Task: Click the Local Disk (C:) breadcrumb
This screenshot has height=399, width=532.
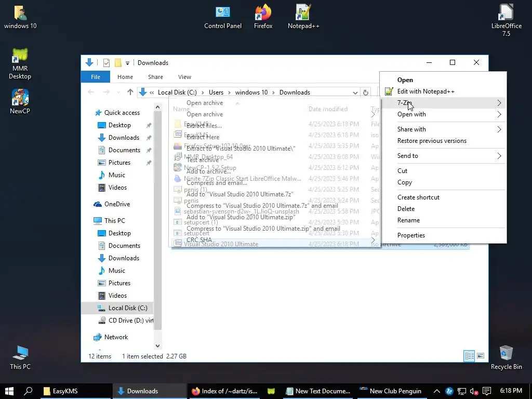Action: pos(177,92)
